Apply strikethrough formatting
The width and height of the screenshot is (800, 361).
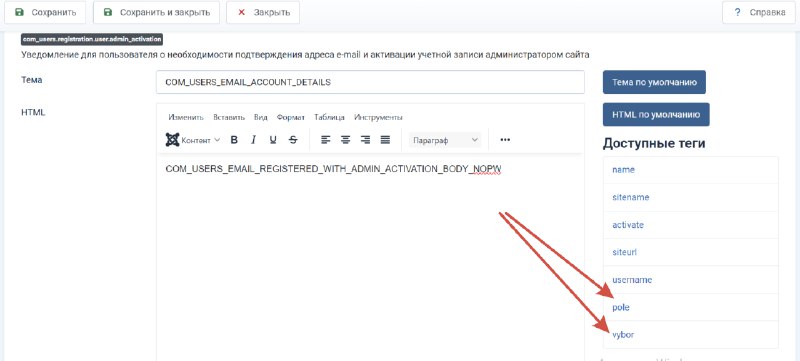pyautogui.click(x=293, y=140)
